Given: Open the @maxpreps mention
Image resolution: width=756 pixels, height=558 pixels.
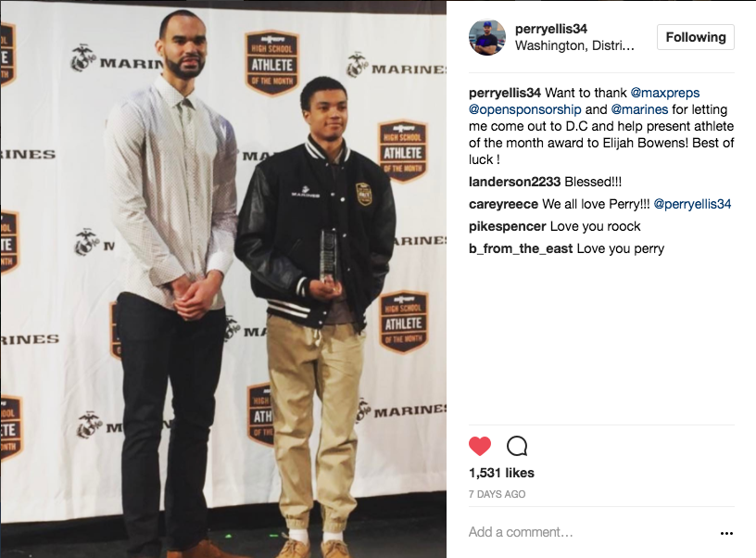Looking at the screenshot, I should pos(665,93).
